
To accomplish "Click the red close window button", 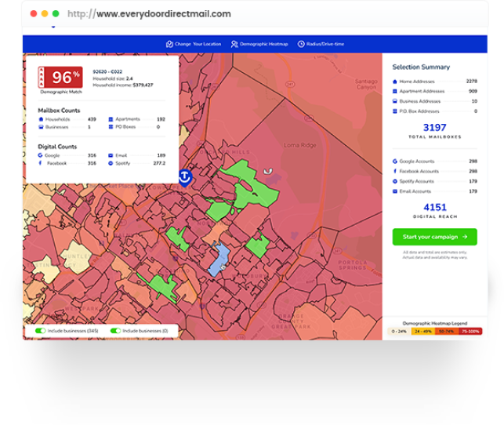I will tap(34, 13).
